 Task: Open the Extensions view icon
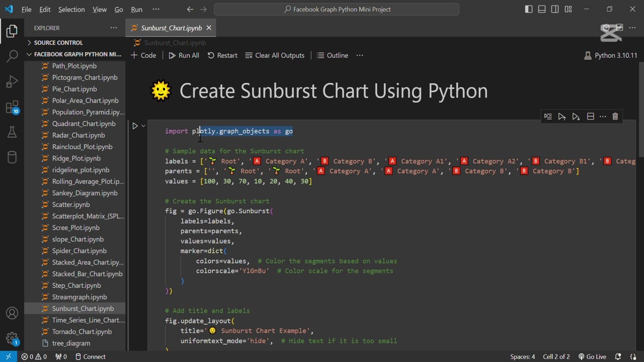pos(12,107)
